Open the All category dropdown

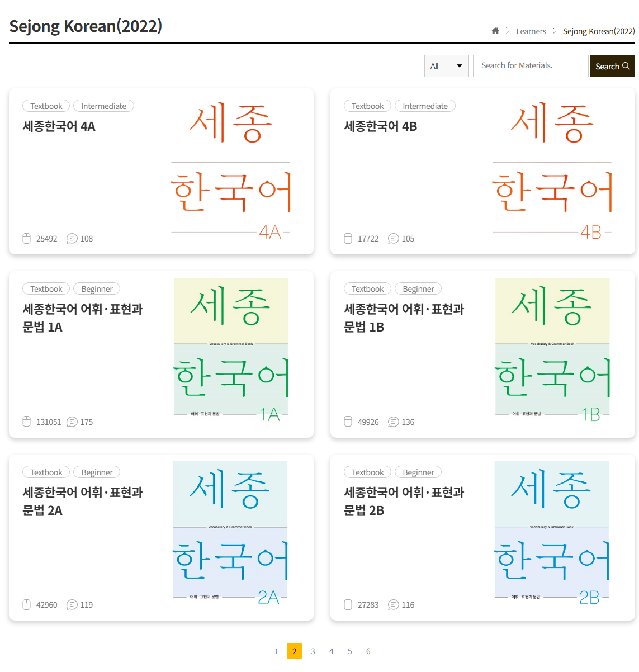click(x=446, y=66)
